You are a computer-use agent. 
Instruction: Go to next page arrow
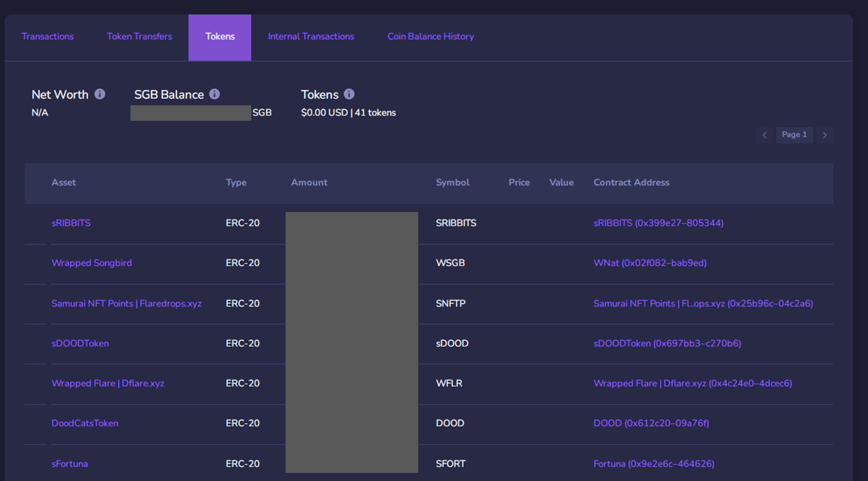point(825,135)
